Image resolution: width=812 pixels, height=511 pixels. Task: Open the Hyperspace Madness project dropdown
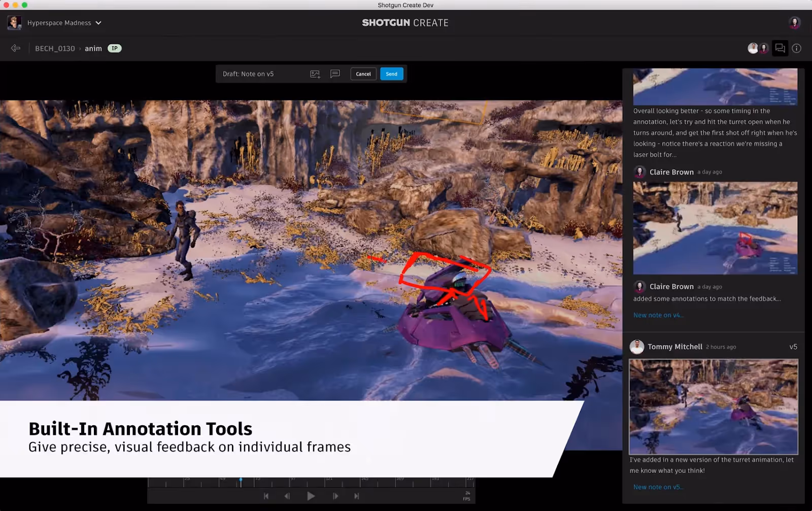tap(64, 23)
